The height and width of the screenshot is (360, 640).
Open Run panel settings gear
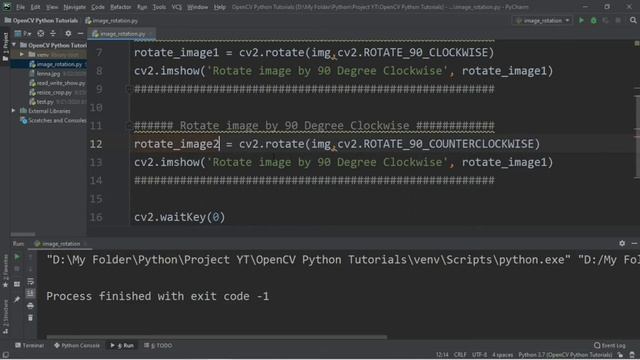[622, 243]
